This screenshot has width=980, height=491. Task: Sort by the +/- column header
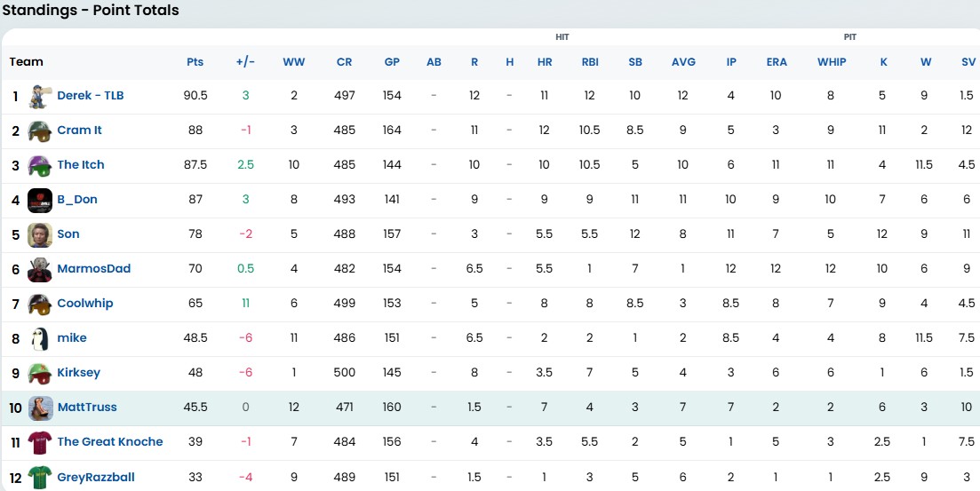(245, 62)
